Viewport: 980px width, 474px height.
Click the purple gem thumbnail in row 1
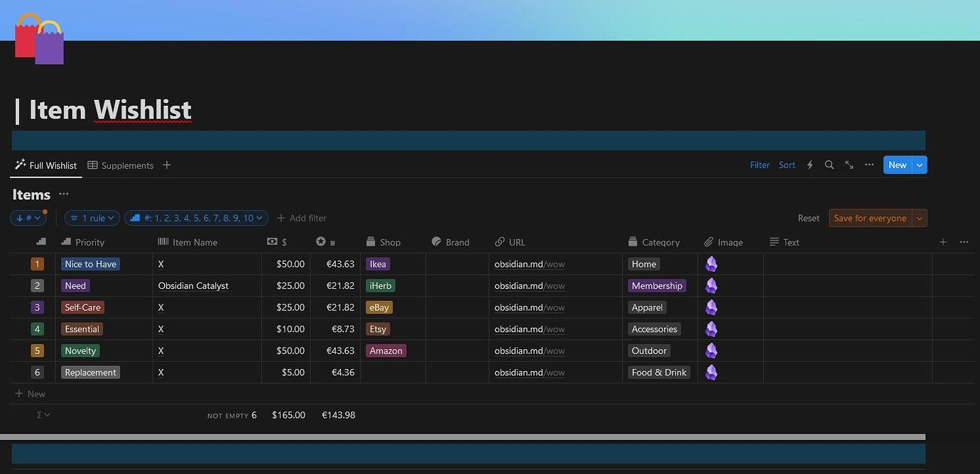(712, 263)
